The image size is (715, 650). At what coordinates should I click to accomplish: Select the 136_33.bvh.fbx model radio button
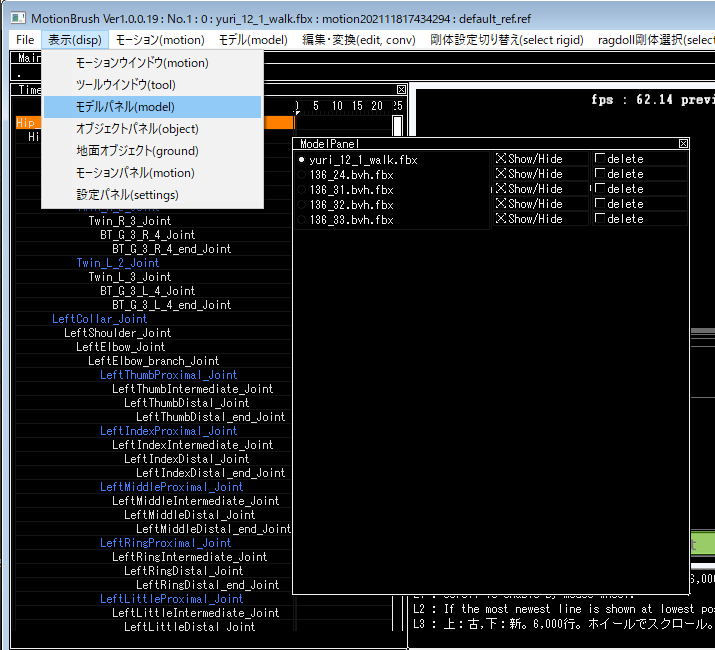pos(302,219)
